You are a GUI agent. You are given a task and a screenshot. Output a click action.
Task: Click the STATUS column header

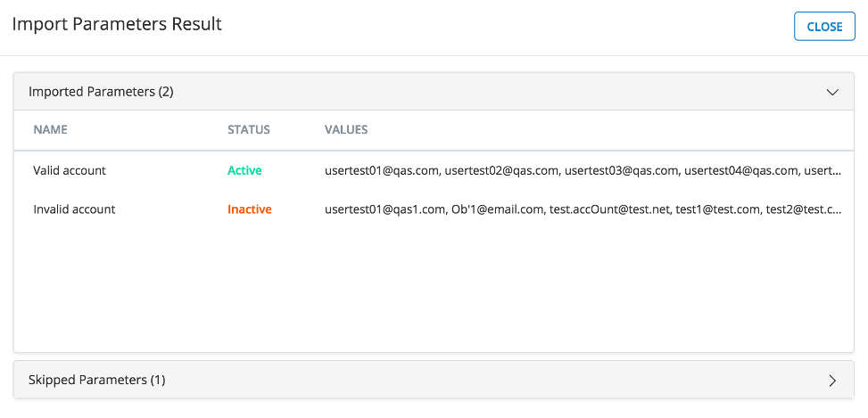point(249,130)
